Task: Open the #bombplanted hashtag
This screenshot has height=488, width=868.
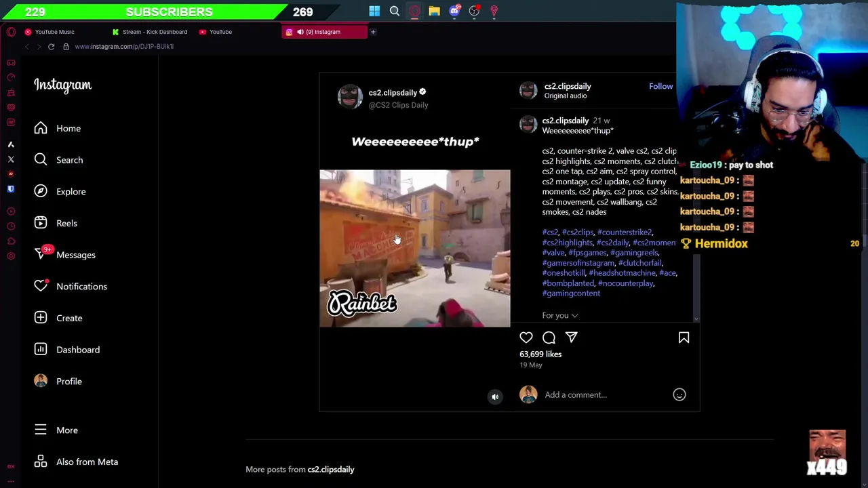Action: 568,283
